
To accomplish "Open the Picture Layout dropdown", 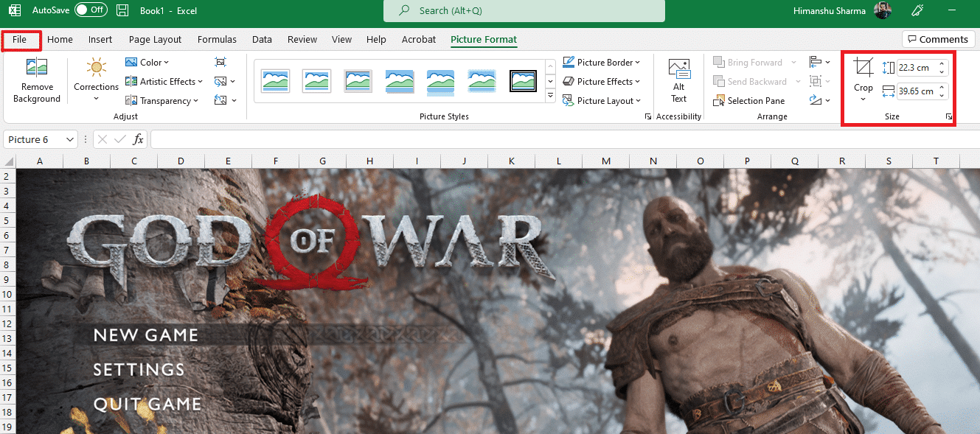I will (602, 101).
